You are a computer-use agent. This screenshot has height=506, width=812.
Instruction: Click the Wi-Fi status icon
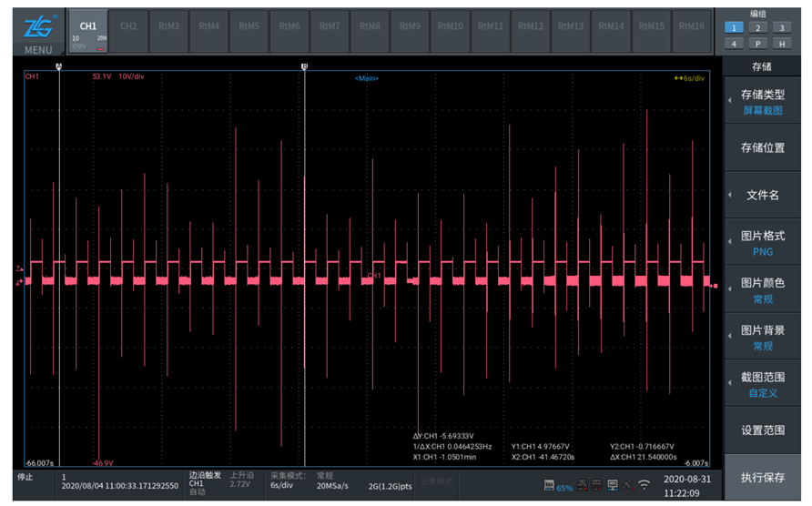pyautogui.click(x=644, y=485)
